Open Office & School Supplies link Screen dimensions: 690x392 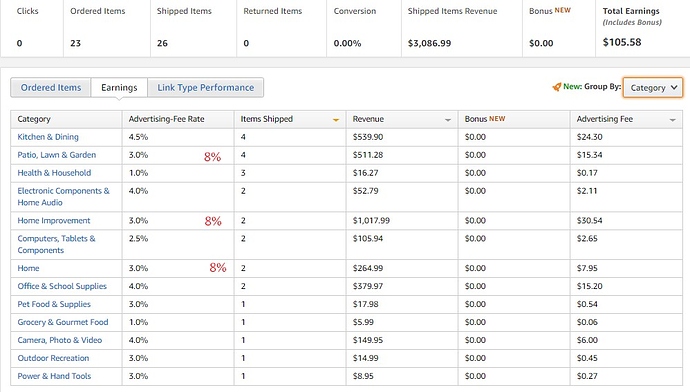(x=62, y=286)
